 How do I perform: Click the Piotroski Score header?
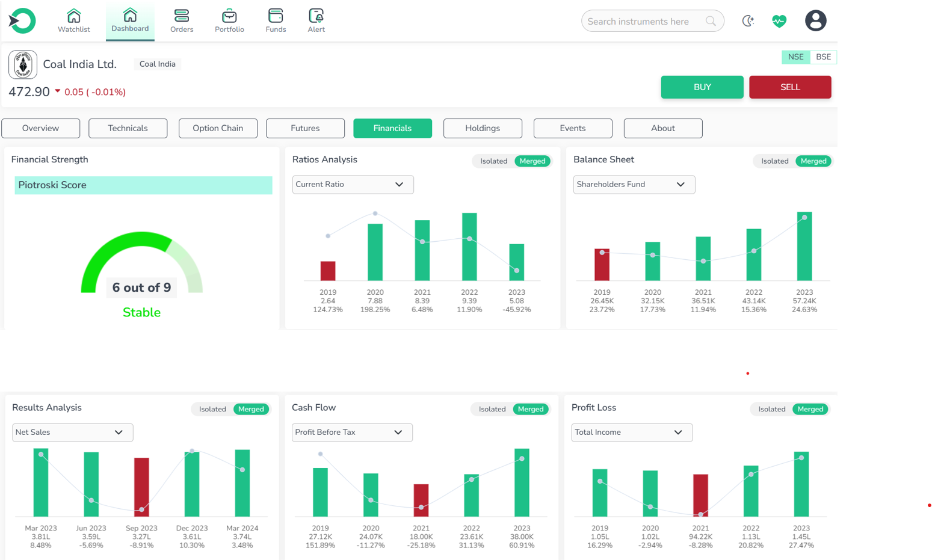click(x=143, y=185)
